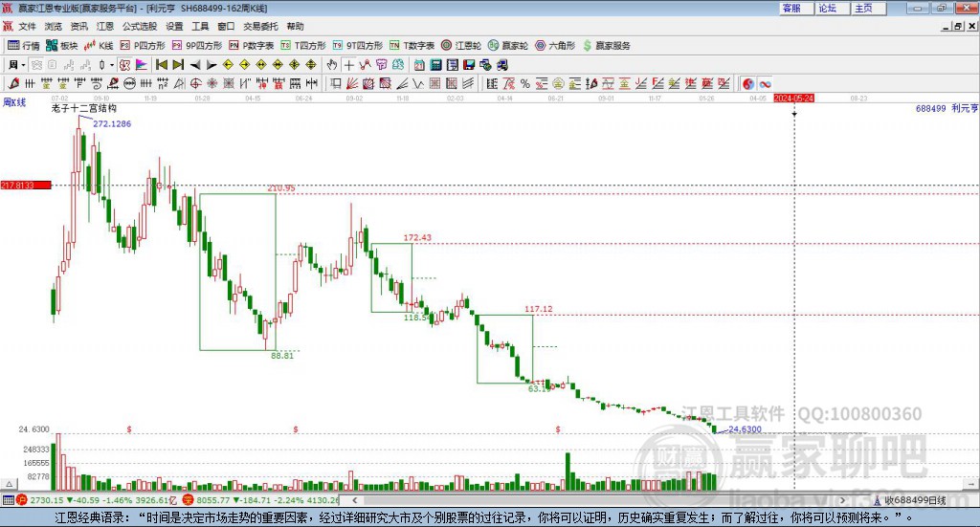Open the 周 period dropdown

tap(17, 65)
